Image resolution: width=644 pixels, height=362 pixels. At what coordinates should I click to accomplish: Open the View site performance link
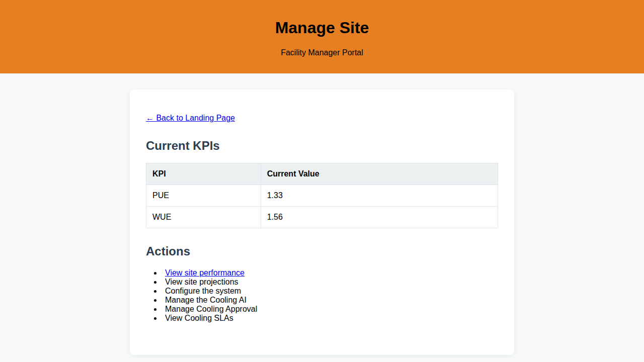[x=205, y=273]
